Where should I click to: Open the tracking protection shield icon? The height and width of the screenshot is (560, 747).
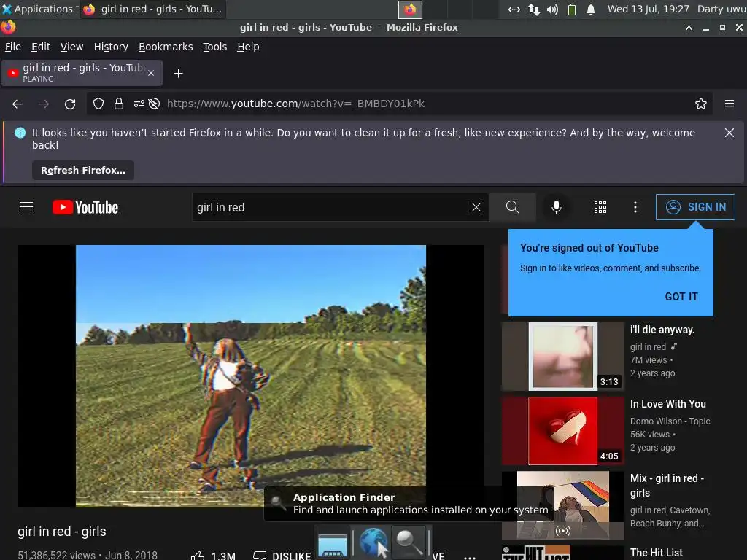point(98,104)
